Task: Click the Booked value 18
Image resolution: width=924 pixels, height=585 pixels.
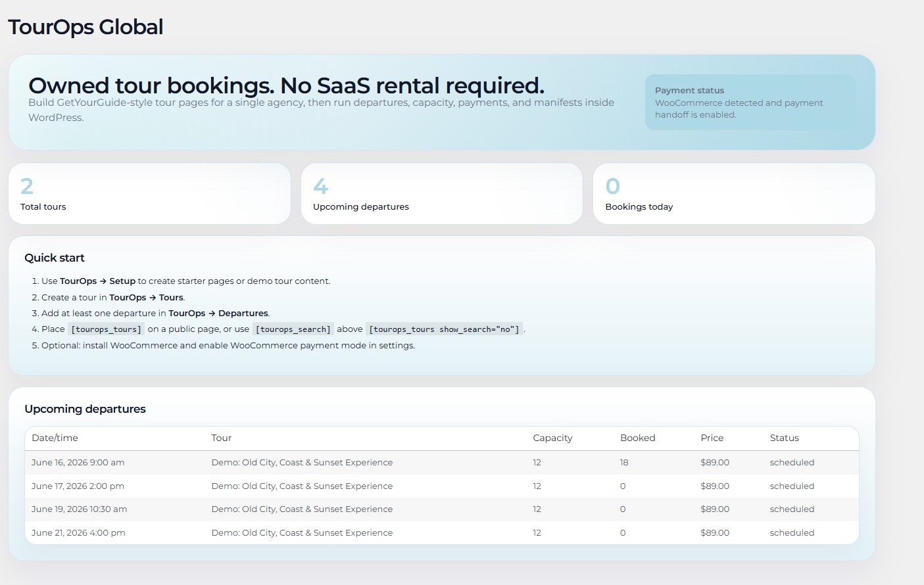Action: click(x=624, y=463)
